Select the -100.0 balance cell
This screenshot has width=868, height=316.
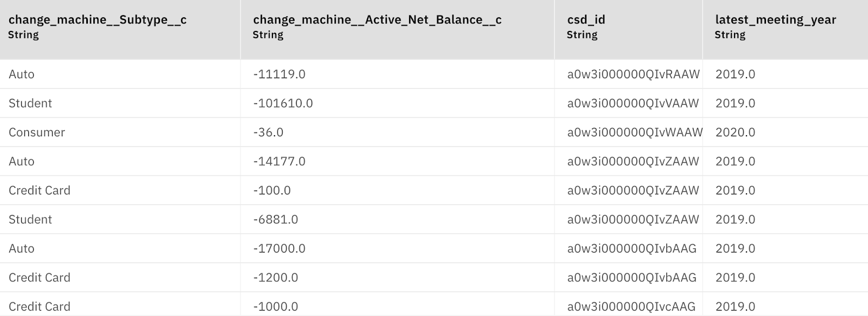(x=272, y=191)
